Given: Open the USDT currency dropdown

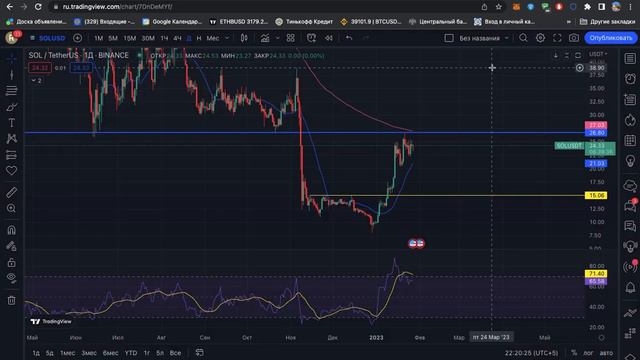Looking at the screenshot, I should coord(598,54).
